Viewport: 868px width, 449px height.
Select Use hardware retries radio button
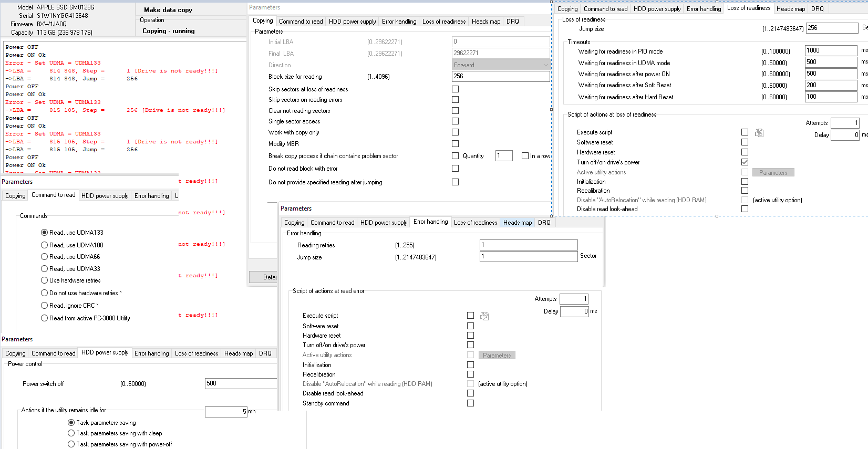pyautogui.click(x=45, y=280)
